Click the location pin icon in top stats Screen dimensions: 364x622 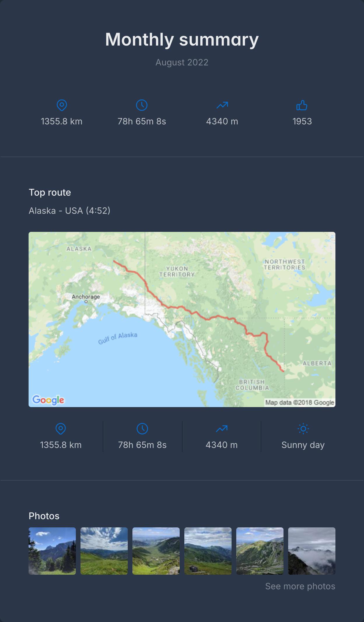pos(62,105)
